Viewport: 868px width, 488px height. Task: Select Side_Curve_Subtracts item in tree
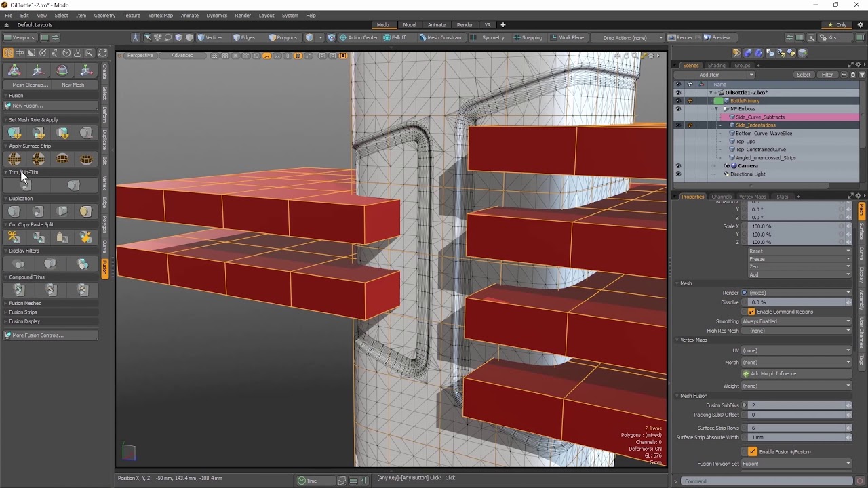pyautogui.click(x=759, y=117)
